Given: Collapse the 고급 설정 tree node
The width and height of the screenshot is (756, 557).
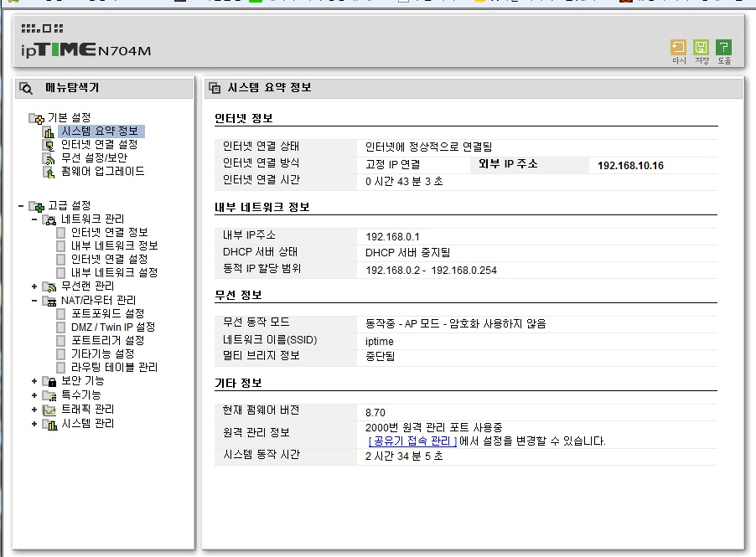Looking at the screenshot, I should coord(21,206).
